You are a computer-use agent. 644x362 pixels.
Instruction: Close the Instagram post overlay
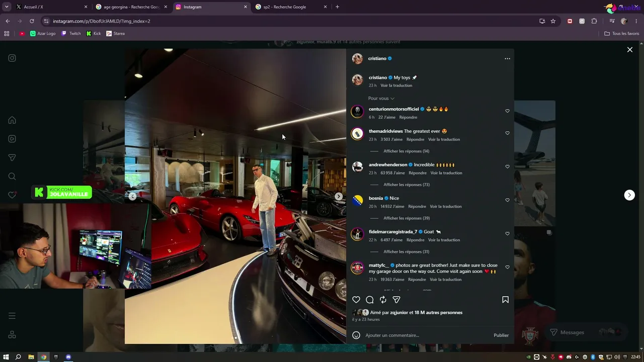tap(629, 50)
